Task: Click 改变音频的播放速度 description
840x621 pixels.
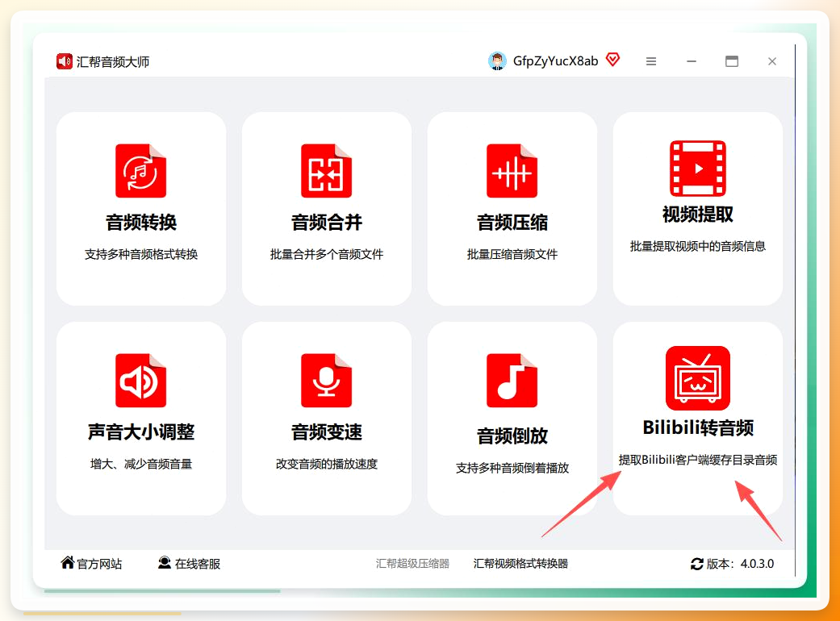Action: point(326,465)
